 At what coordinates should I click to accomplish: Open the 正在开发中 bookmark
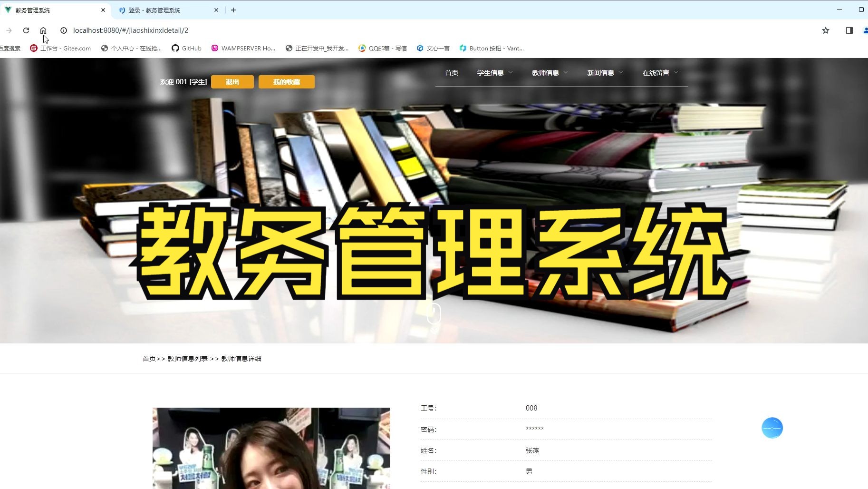pos(317,49)
